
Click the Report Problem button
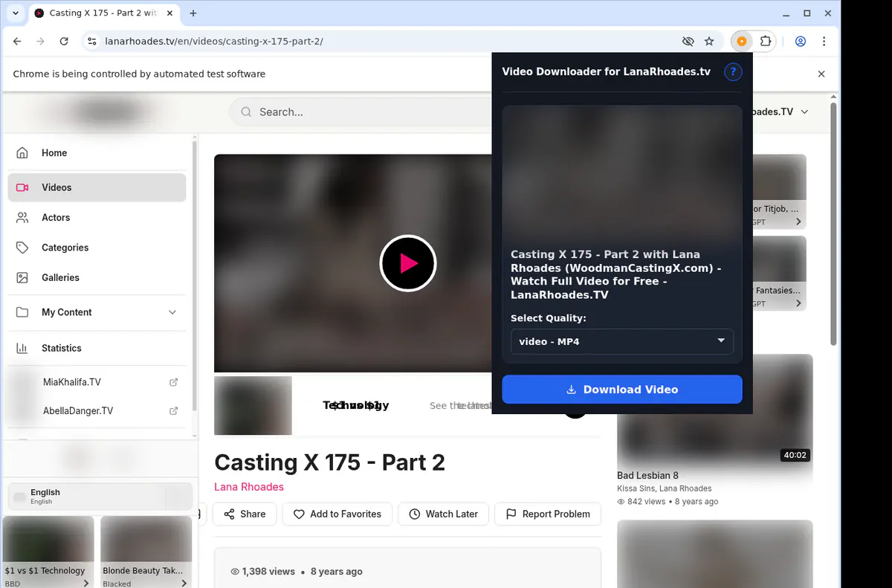[x=547, y=514]
